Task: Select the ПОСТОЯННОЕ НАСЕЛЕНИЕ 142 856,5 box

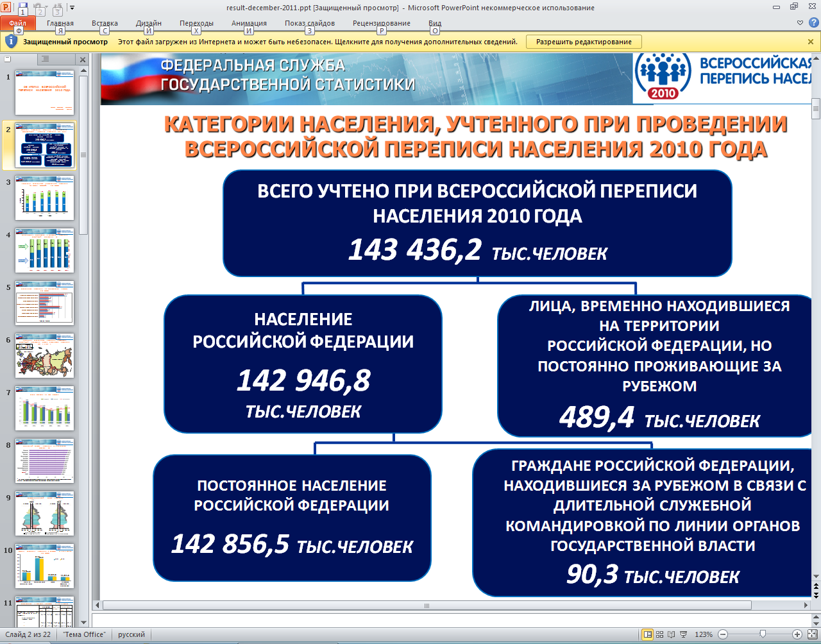Action: click(292, 518)
